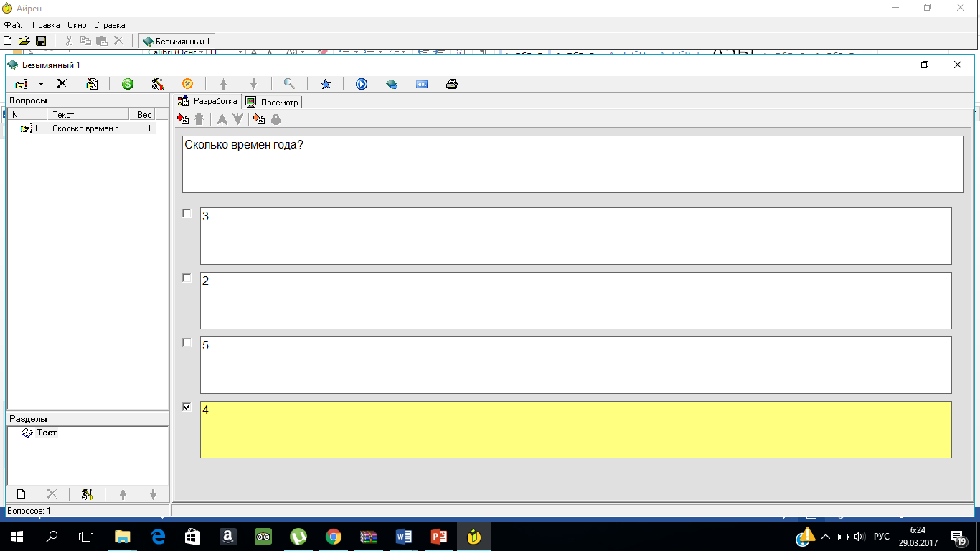
Task: Open the Правка menu
Action: (46, 25)
